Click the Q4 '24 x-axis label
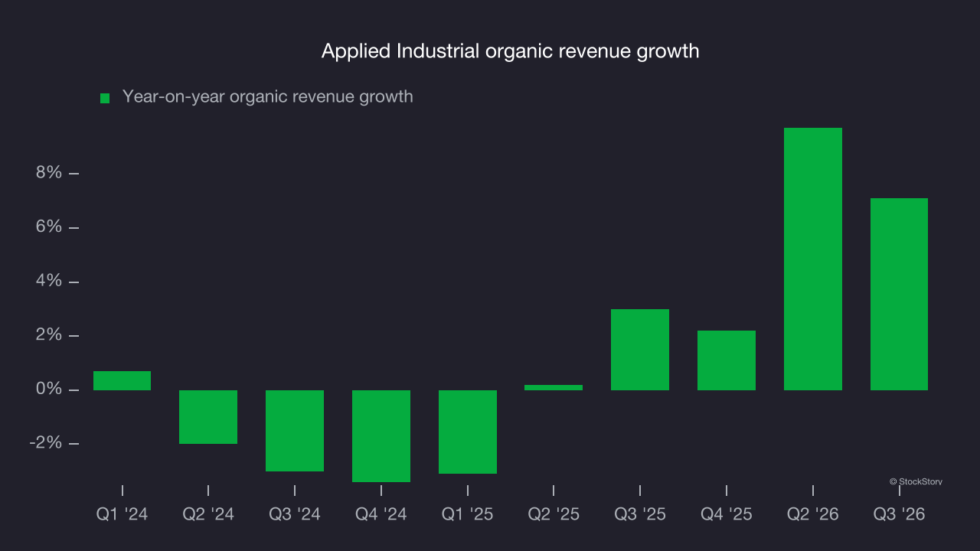The width and height of the screenshot is (980, 551). click(381, 514)
